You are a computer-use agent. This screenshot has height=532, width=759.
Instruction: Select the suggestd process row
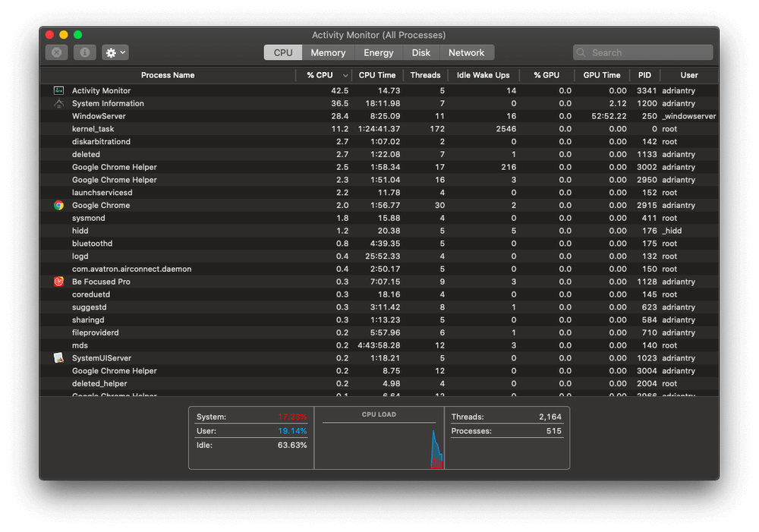coord(379,307)
